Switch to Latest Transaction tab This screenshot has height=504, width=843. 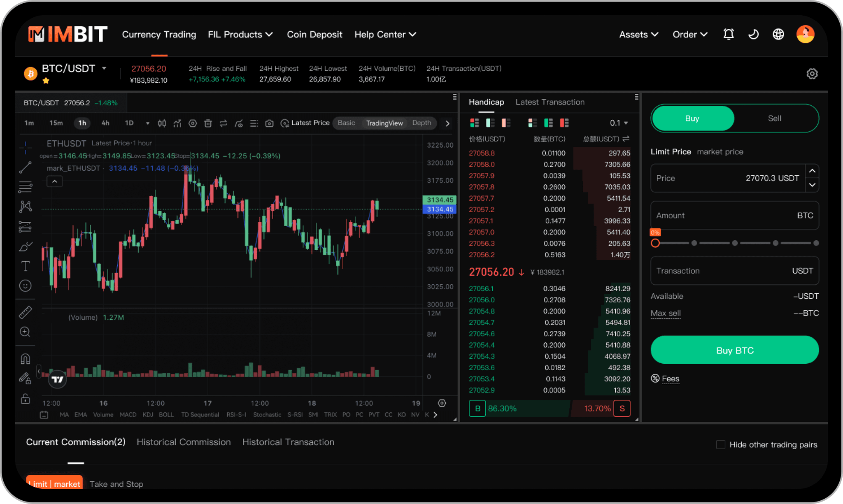tap(550, 102)
